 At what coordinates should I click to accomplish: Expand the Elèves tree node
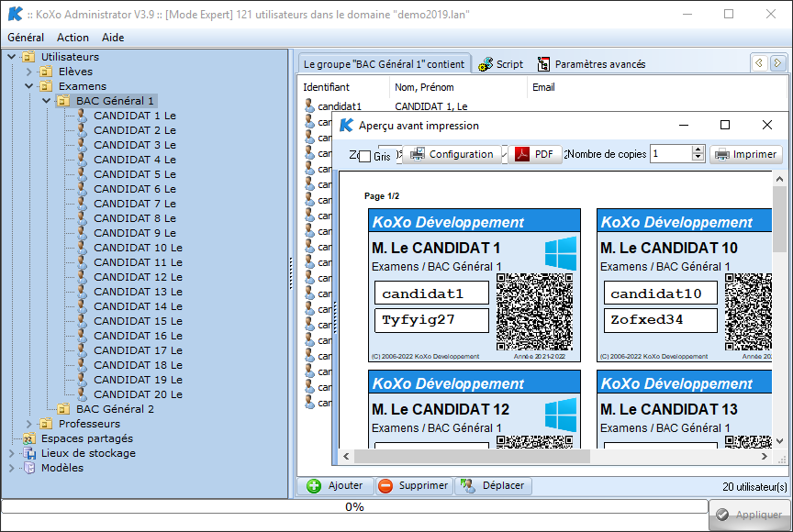(28, 72)
